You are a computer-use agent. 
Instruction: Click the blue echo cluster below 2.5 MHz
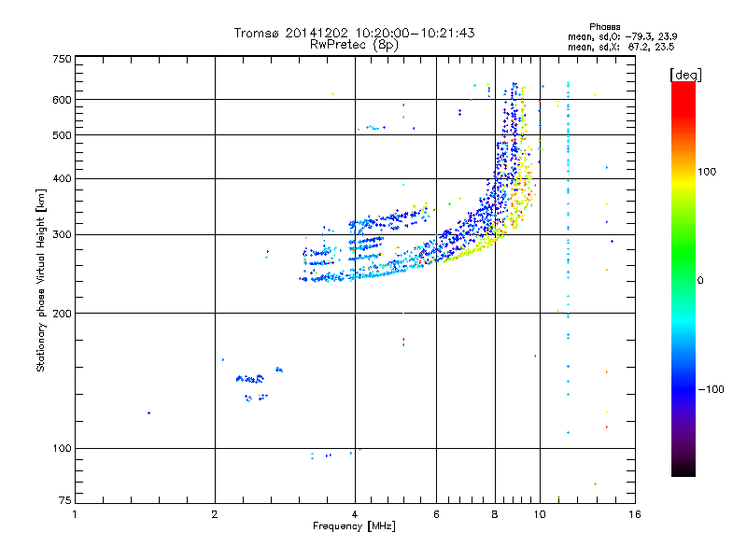pos(250,379)
